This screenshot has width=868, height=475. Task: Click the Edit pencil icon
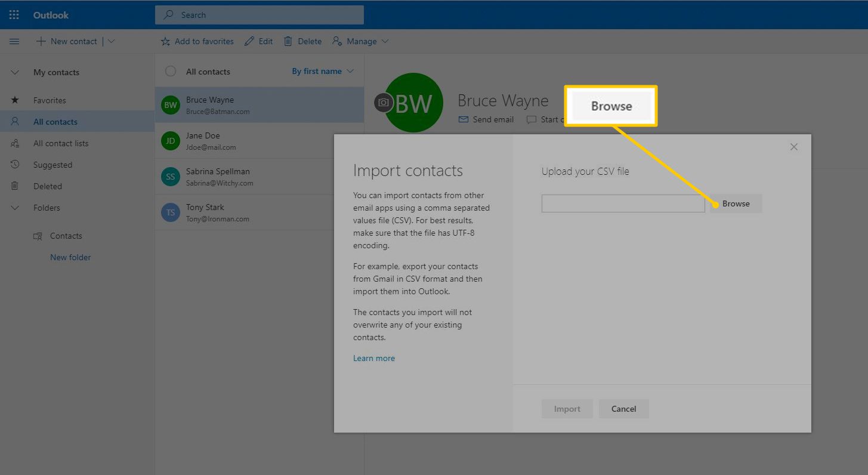point(249,41)
